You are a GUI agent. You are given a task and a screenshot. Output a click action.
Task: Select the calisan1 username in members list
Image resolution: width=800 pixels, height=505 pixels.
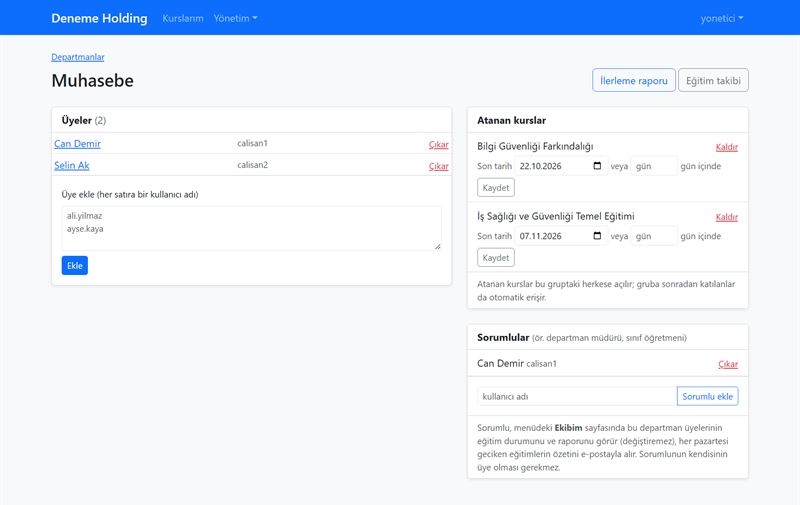252,143
